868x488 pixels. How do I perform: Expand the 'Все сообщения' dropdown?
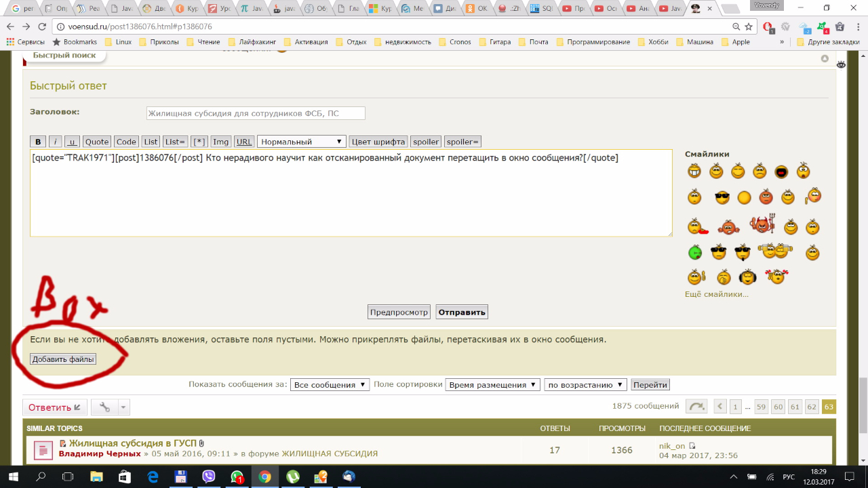(x=330, y=385)
